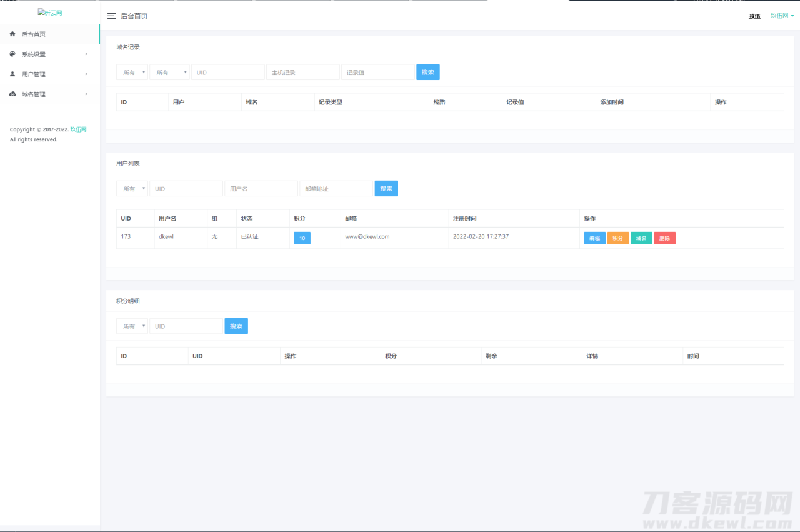Image resolution: width=800 pixels, height=532 pixels.
Task: Click the blue 编辑 button for dkewl
Action: [594, 238]
